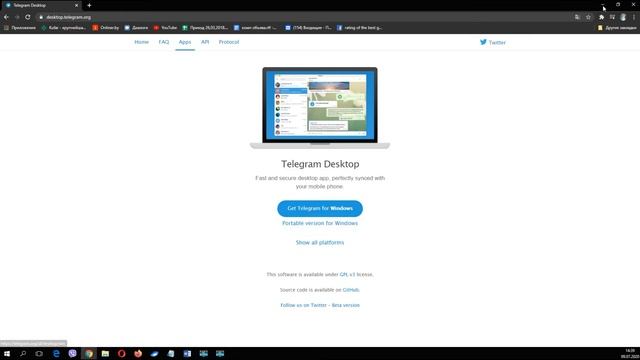Open Viber from the taskbar
The image size is (640, 360).
pyautogui.click(x=72, y=353)
